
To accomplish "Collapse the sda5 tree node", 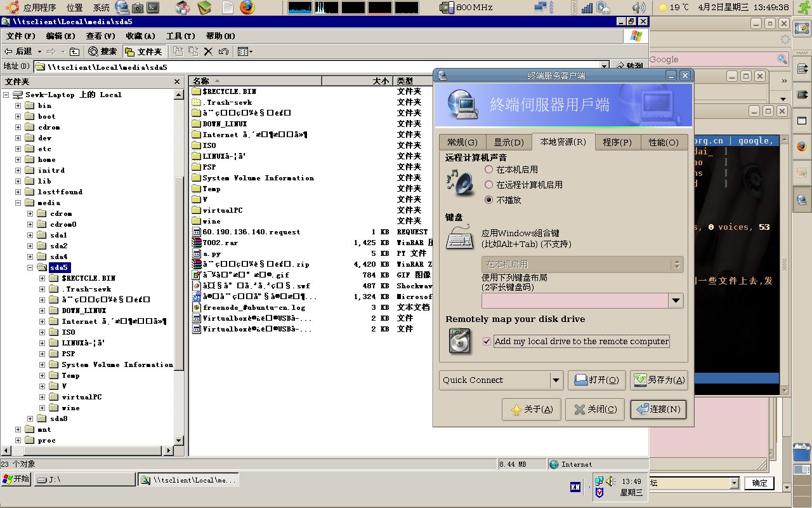I will (x=30, y=267).
